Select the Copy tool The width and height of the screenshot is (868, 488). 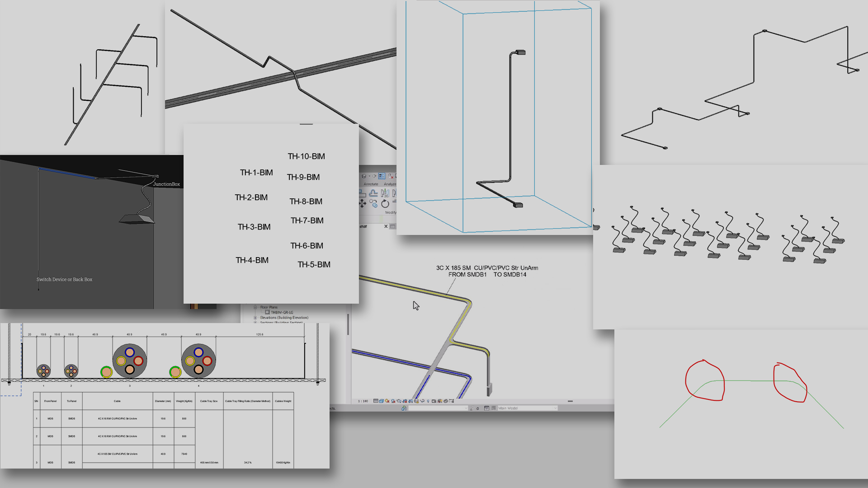tap(373, 203)
